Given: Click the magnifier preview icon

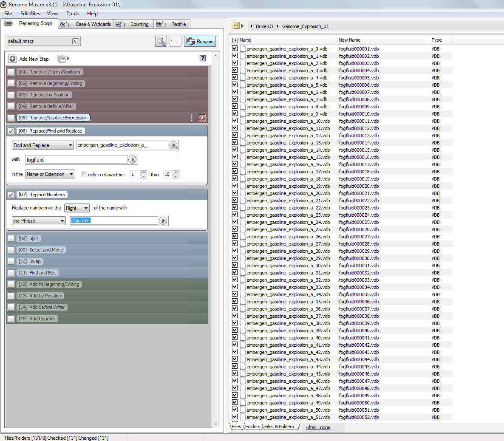Looking at the screenshot, I should coord(161,41).
